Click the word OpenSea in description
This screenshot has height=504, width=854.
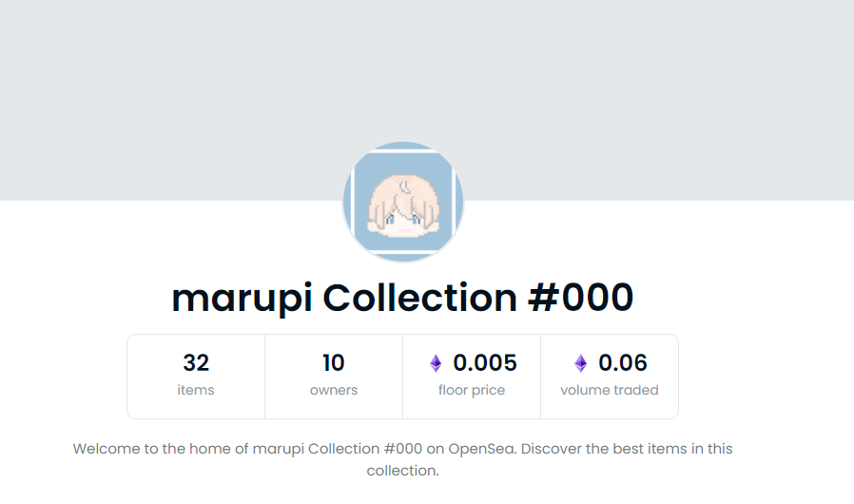(482, 449)
